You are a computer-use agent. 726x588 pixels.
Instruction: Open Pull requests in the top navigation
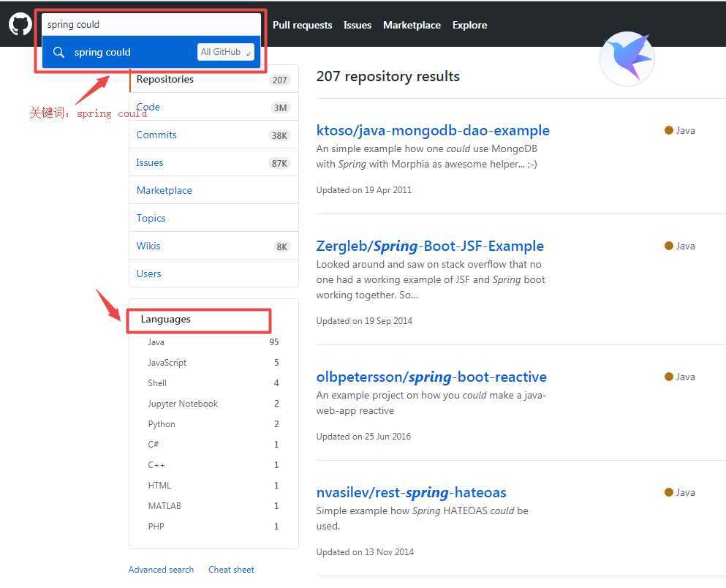tap(303, 25)
